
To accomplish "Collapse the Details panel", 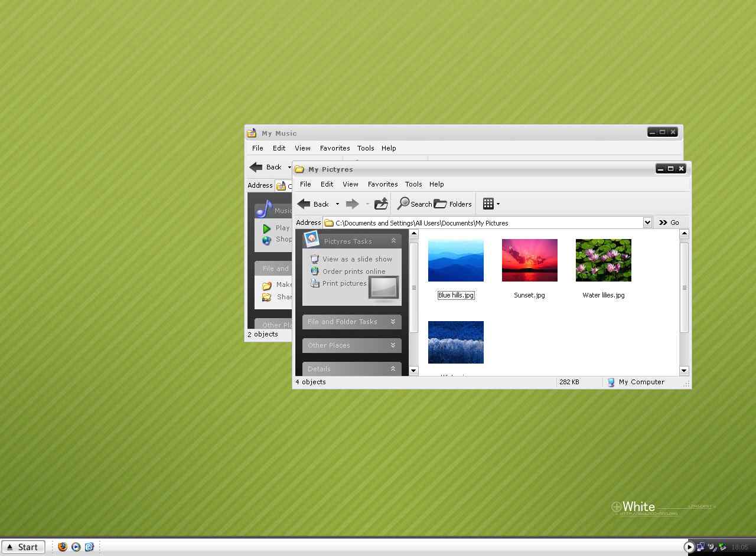I will 393,369.
